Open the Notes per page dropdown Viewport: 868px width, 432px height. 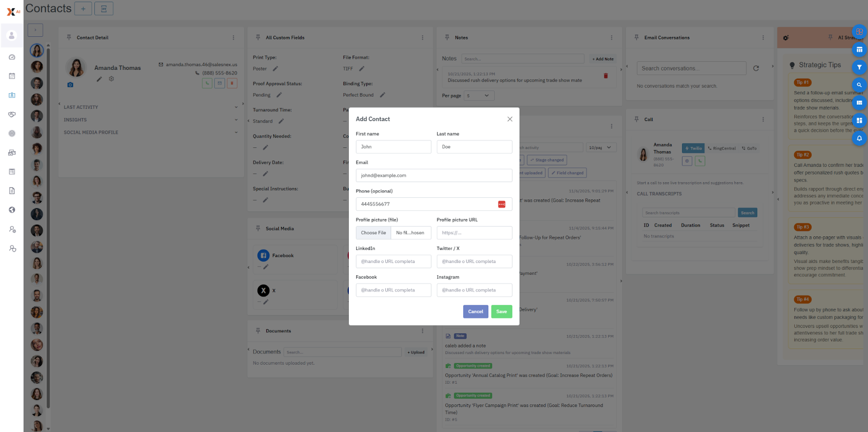[478, 96]
